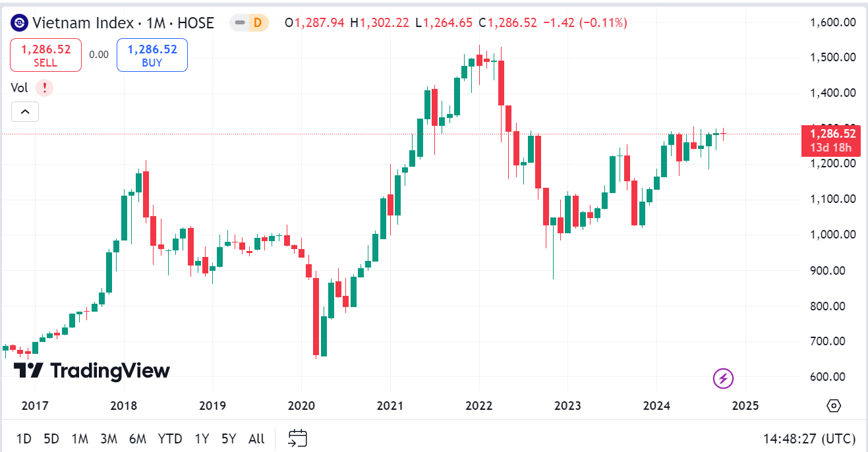Click the volume warning exclamation icon
This screenshot has width=868, height=452.
point(44,88)
